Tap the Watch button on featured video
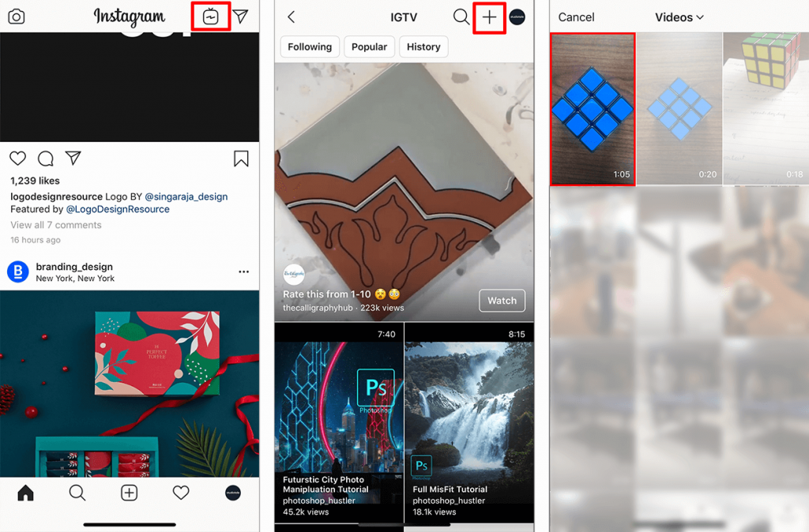The image size is (809, 532). click(502, 301)
